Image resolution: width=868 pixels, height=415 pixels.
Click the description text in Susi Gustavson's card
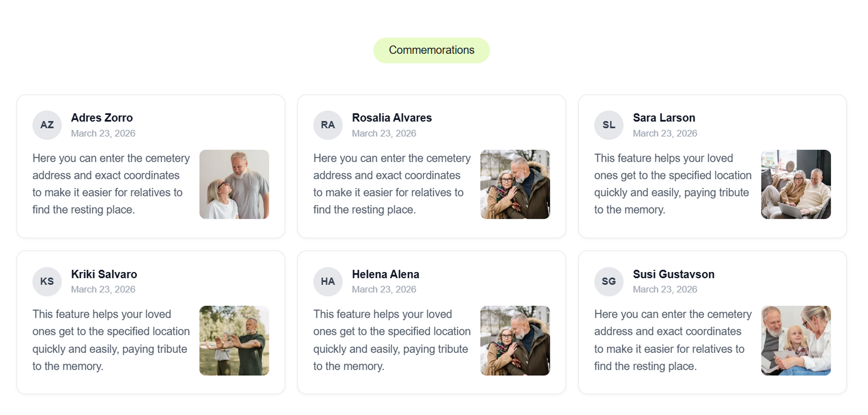tap(672, 340)
